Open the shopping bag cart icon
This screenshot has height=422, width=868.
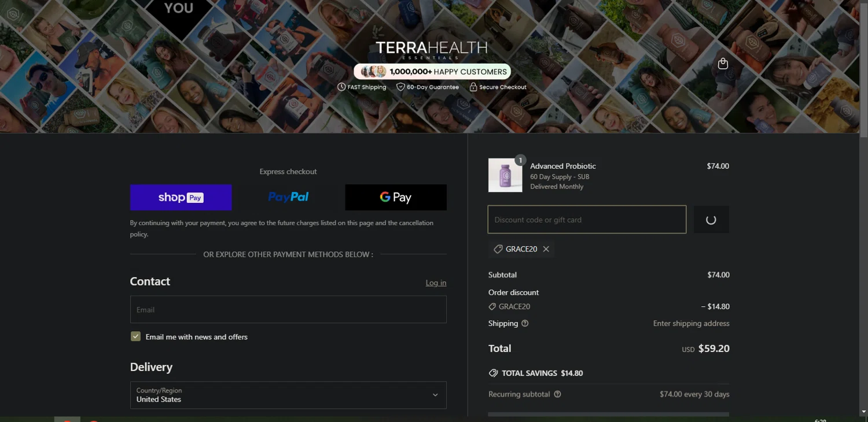[x=723, y=64]
